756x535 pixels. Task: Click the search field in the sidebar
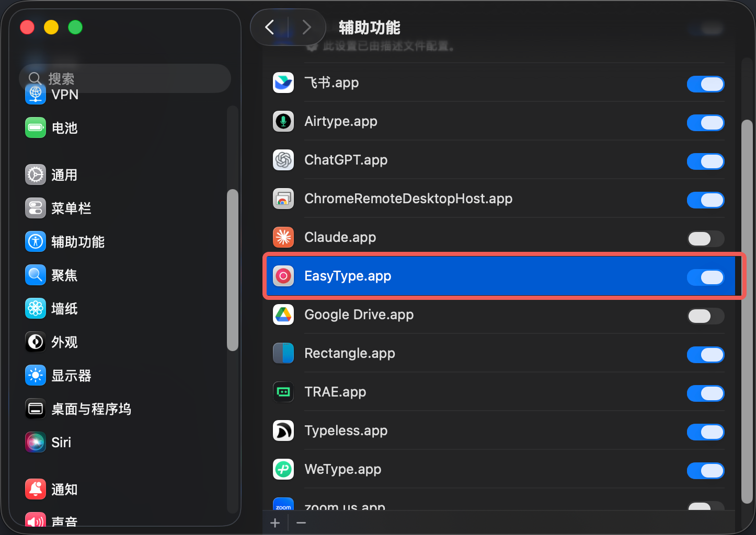coord(125,78)
